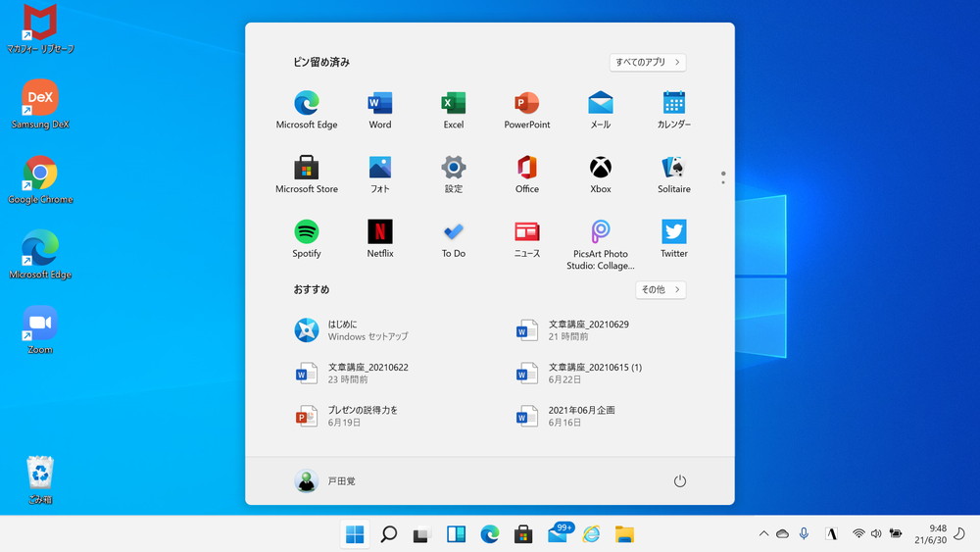Select Google Chrome desktop shortcut
This screenshot has height=552, width=980.
(40, 180)
